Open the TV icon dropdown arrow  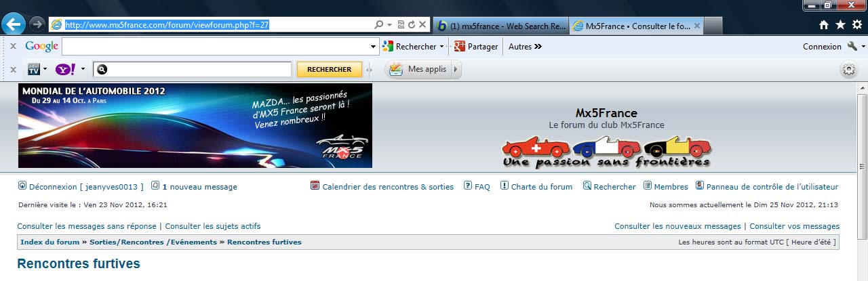coord(45,69)
